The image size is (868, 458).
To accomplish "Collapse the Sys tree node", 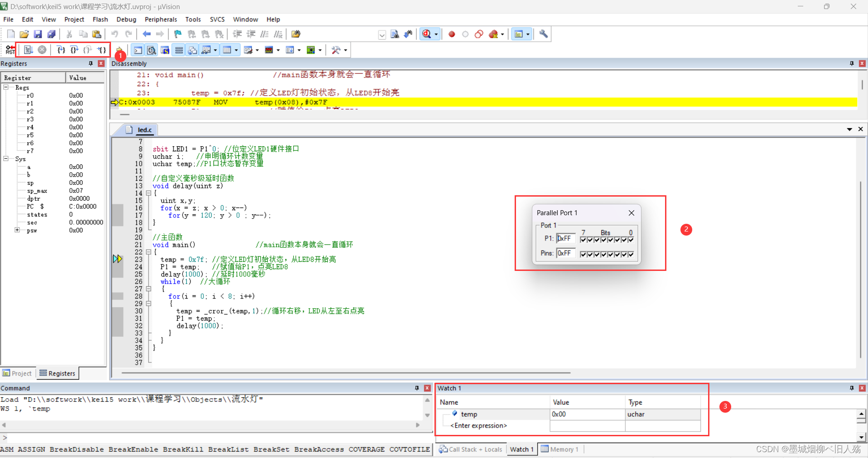I will 6,159.
